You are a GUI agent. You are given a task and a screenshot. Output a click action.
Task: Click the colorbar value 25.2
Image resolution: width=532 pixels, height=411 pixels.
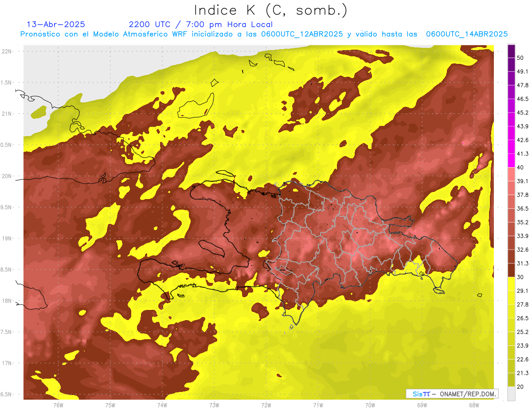click(523, 332)
